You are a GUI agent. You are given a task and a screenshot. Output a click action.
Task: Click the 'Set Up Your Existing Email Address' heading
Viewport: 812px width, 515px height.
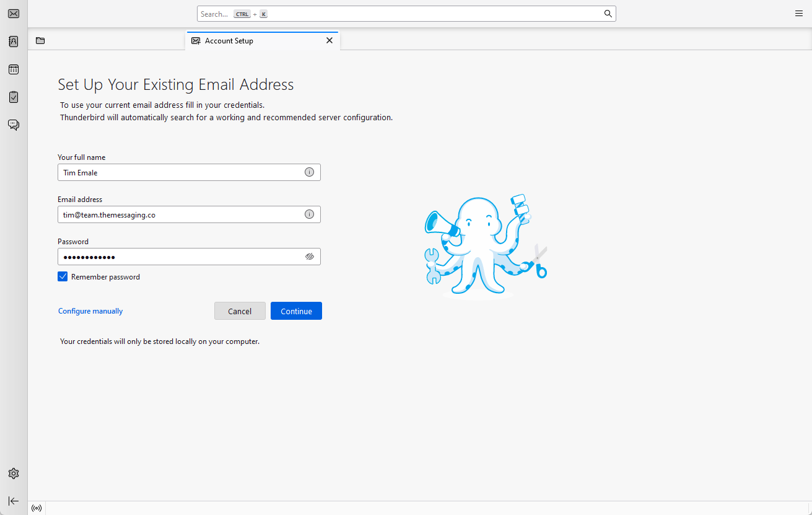point(176,84)
